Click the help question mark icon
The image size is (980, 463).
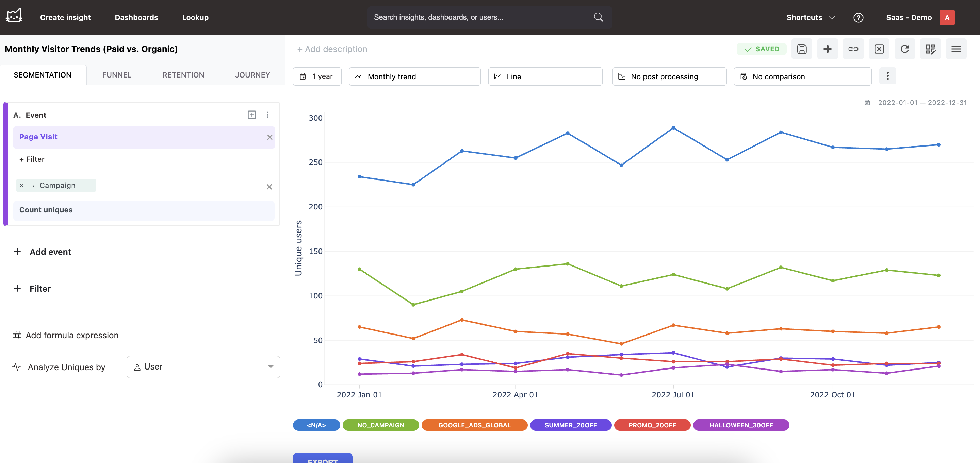pos(858,17)
